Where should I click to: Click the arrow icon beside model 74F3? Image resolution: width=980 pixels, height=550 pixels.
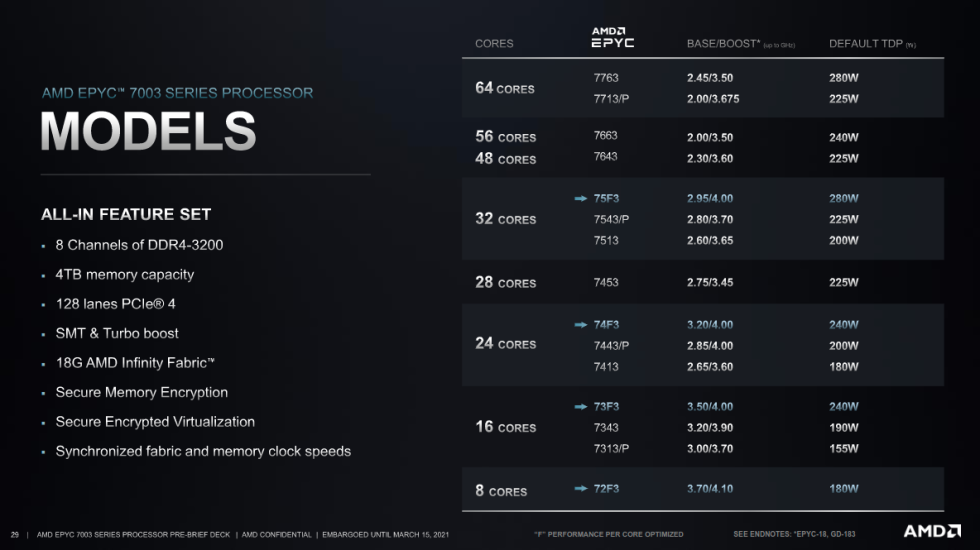click(581, 325)
